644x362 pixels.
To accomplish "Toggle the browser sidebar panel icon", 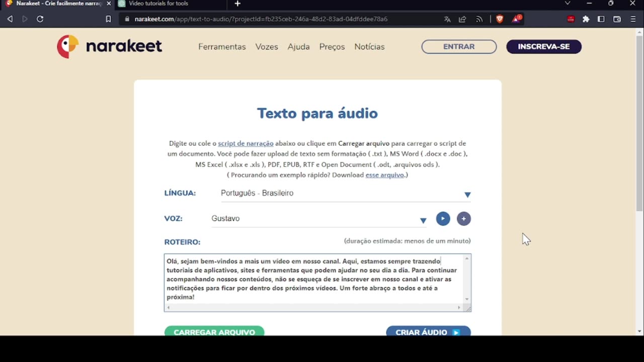I will [601, 19].
